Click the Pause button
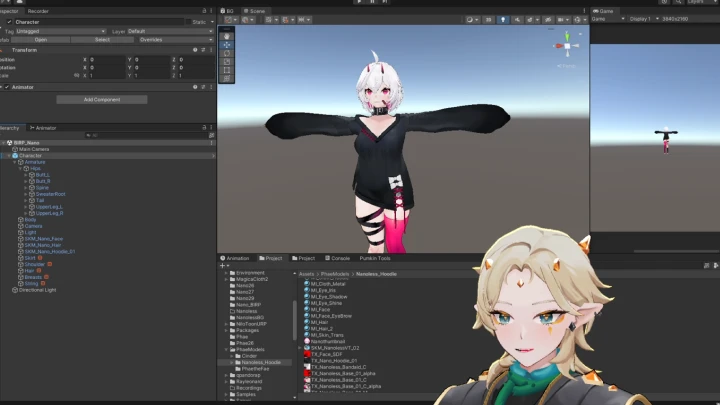Image resolution: width=720 pixels, height=405 pixels. (372, 2)
